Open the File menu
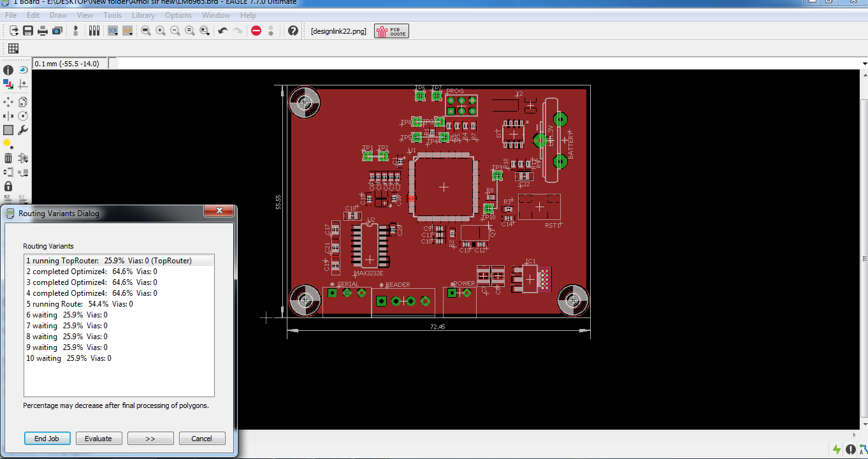868x459 pixels. point(11,15)
